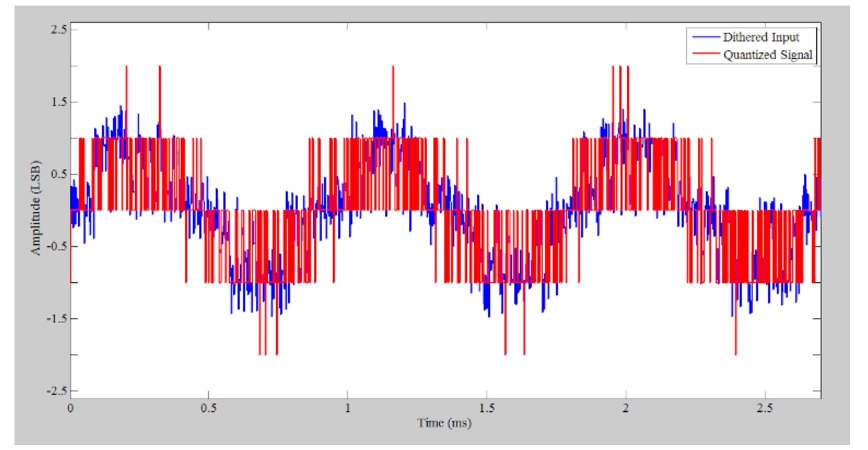The width and height of the screenshot is (868, 450).
Task: Click the 'Dithered Input' legend label
Action: pyautogui.click(x=760, y=37)
